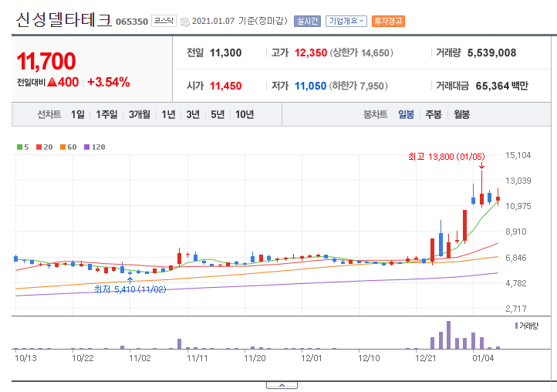Select the 3개월 line chart period
This screenshot has height=392, width=557.
tap(139, 114)
